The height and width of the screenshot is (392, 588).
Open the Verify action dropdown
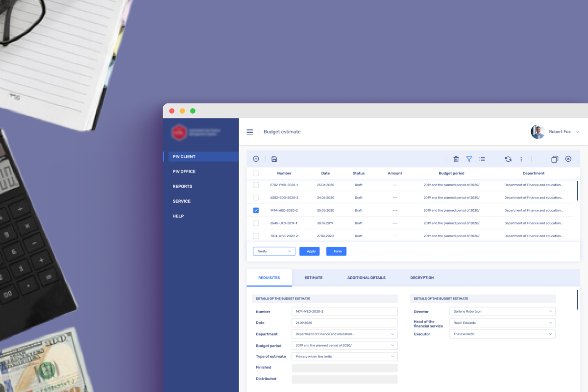pyautogui.click(x=274, y=251)
